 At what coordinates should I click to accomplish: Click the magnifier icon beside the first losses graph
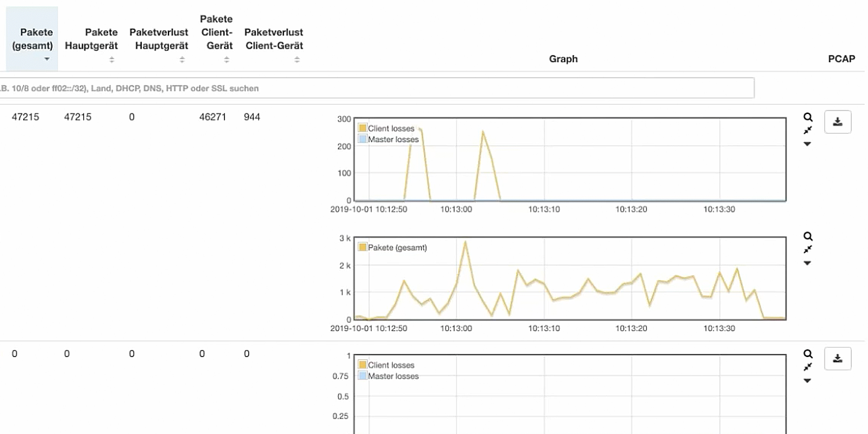808,117
